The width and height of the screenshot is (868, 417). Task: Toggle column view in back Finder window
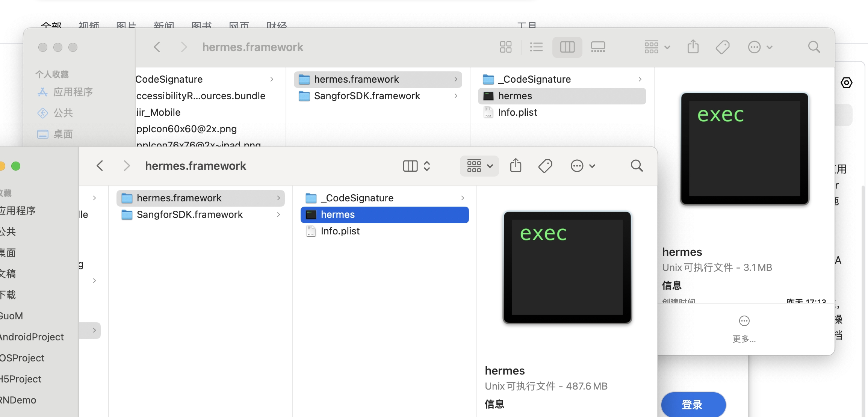pyautogui.click(x=567, y=47)
